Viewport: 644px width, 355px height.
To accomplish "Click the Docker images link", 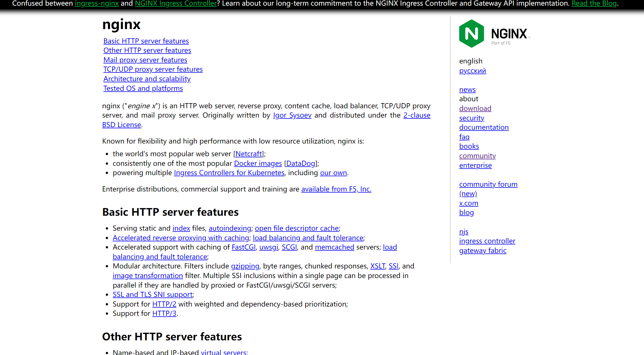I will click(258, 163).
